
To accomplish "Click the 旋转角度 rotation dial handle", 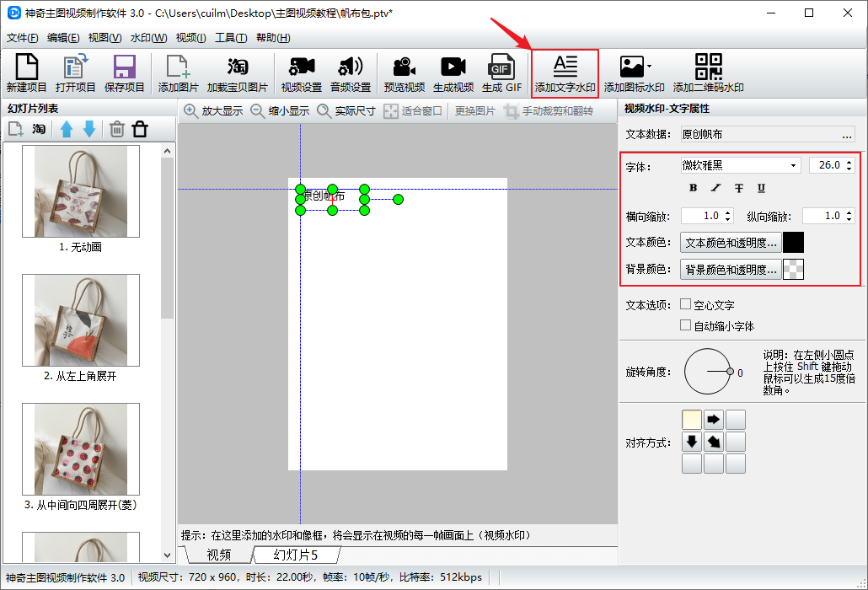I will pos(730,372).
